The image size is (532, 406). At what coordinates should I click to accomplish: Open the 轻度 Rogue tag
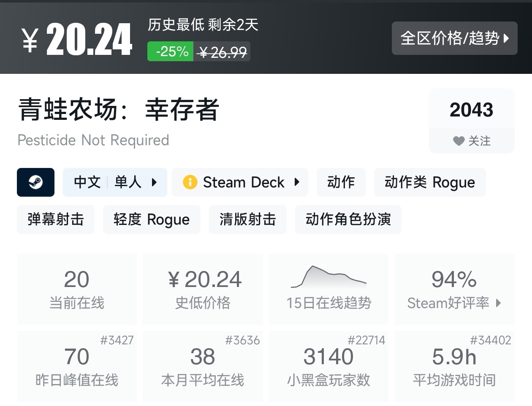tap(152, 219)
